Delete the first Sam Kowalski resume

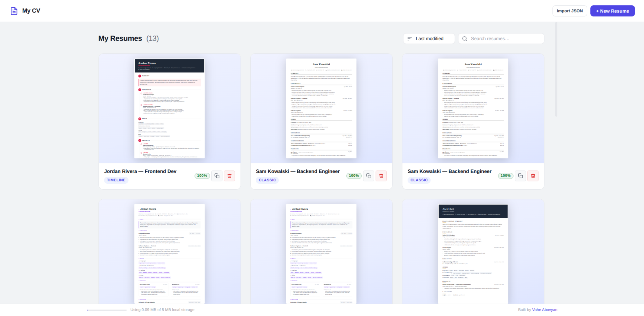coord(381,176)
